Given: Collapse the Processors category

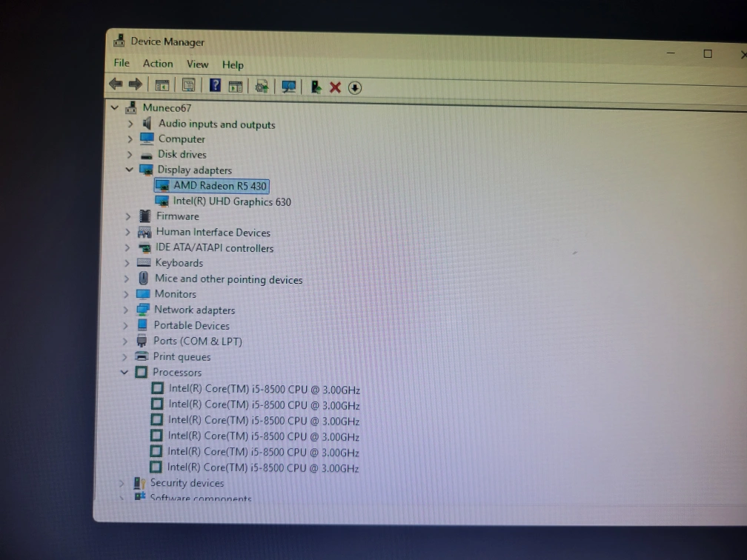Looking at the screenshot, I should click(124, 372).
